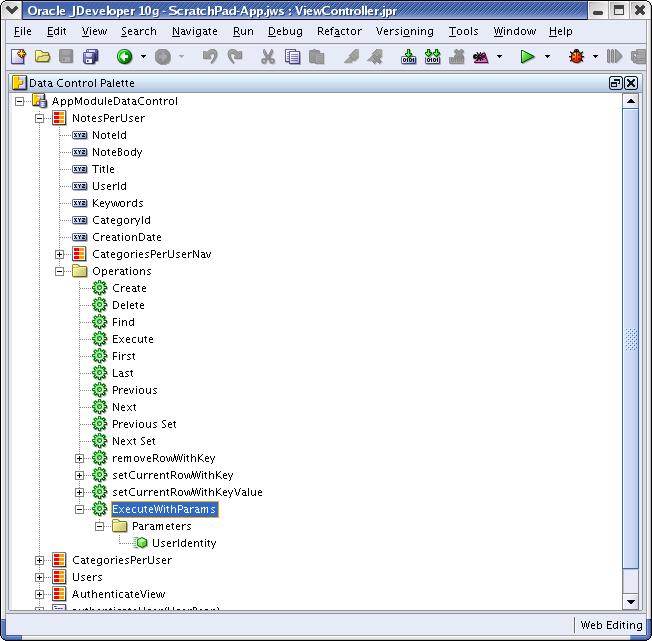The height and width of the screenshot is (641, 652).
Task: Click the NotesPerUser view object icon
Action: (59, 118)
